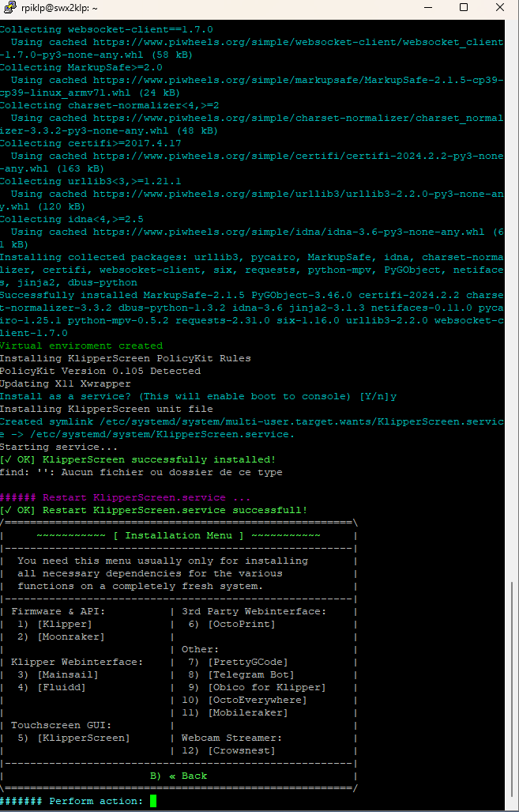The height and width of the screenshot is (812, 519).
Task: Click the '9) [Obico for Klipper]' entry
Action: click(x=257, y=687)
